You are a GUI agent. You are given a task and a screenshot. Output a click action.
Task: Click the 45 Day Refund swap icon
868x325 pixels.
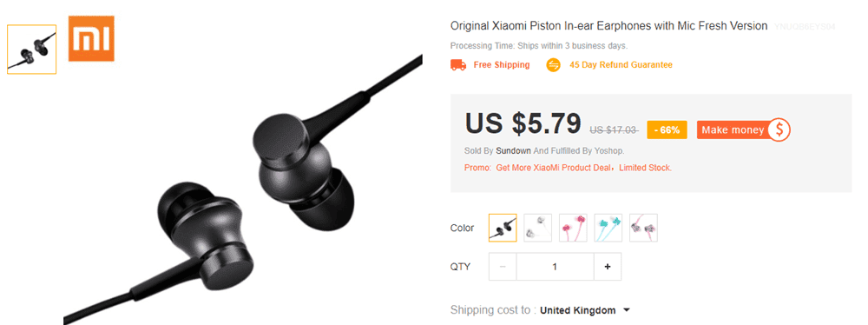pos(553,65)
